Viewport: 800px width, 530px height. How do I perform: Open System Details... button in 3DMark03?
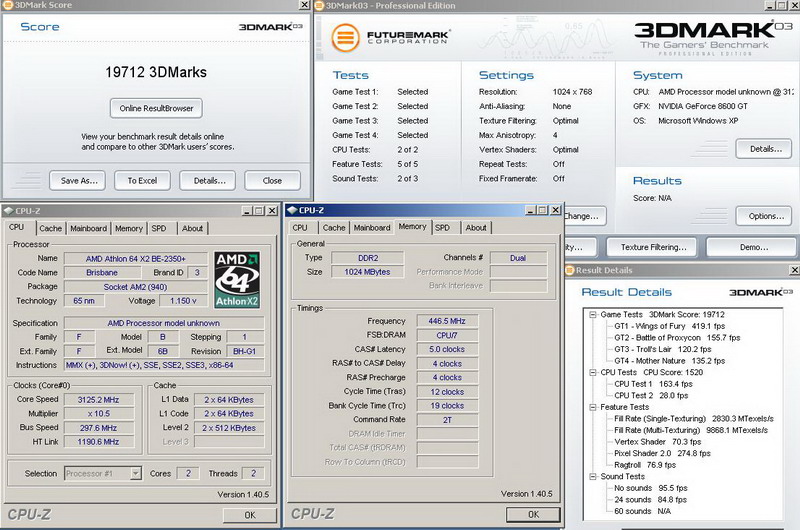click(x=764, y=149)
